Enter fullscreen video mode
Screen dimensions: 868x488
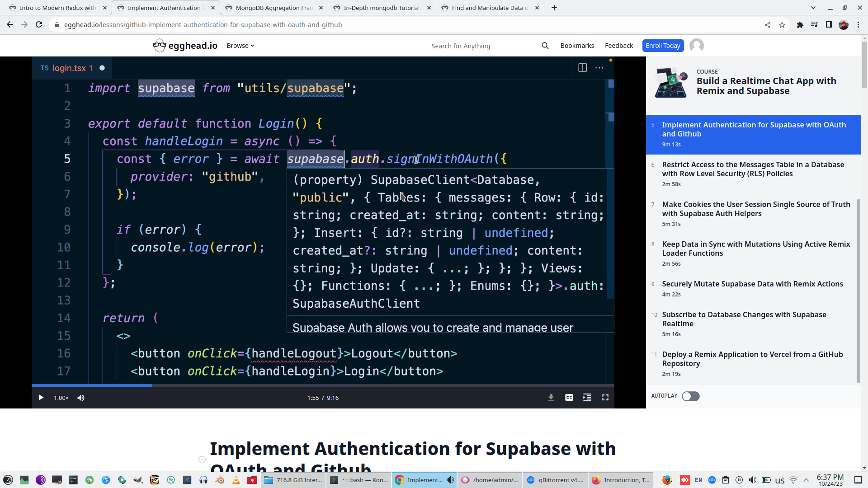605,398
